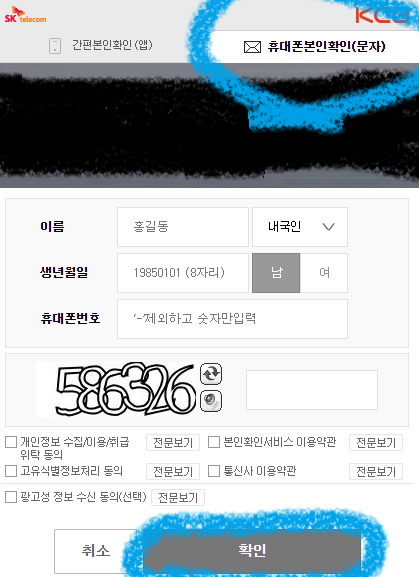Check 고유식별정보처리 동의 box
The width and height of the screenshot is (419, 577).
click(x=11, y=471)
